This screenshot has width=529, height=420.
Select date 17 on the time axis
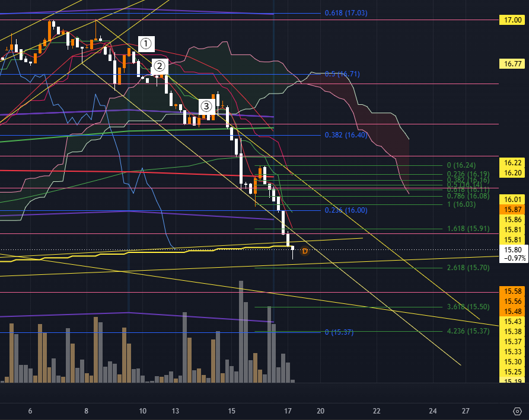(x=288, y=411)
